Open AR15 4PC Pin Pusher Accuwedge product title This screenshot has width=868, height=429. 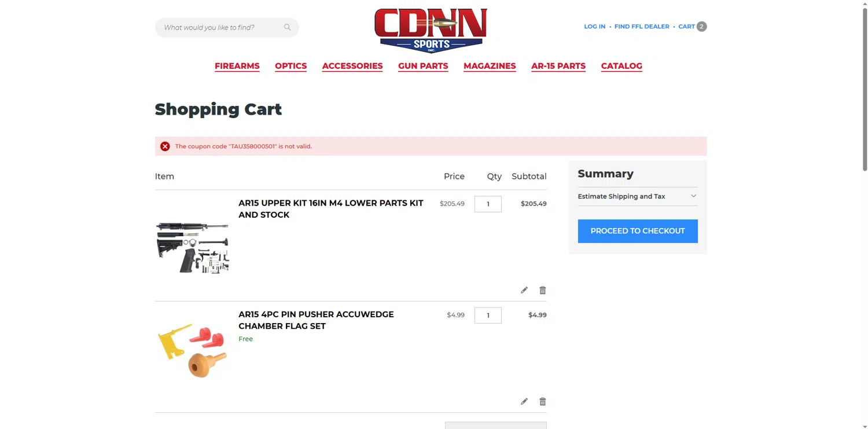(x=316, y=320)
